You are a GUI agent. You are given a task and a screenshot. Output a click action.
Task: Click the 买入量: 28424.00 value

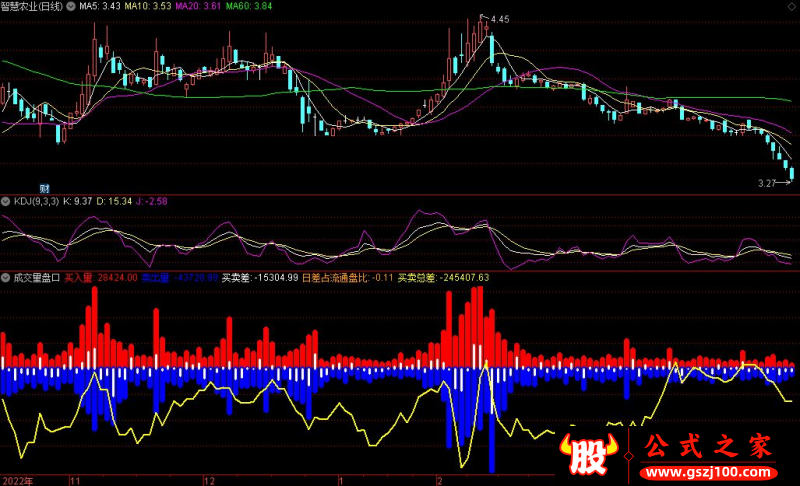(101, 278)
